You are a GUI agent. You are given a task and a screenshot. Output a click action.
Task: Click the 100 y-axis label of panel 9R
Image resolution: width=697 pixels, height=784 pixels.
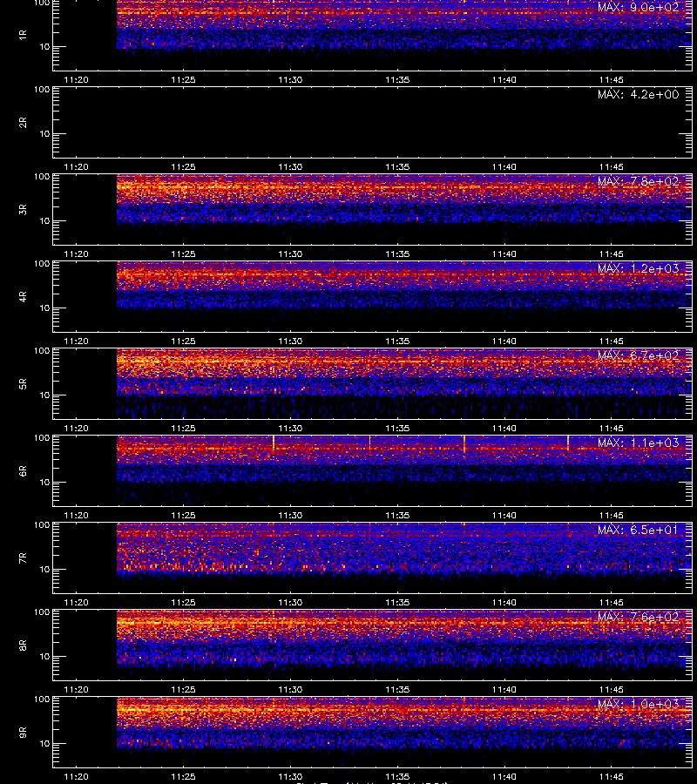[42, 700]
